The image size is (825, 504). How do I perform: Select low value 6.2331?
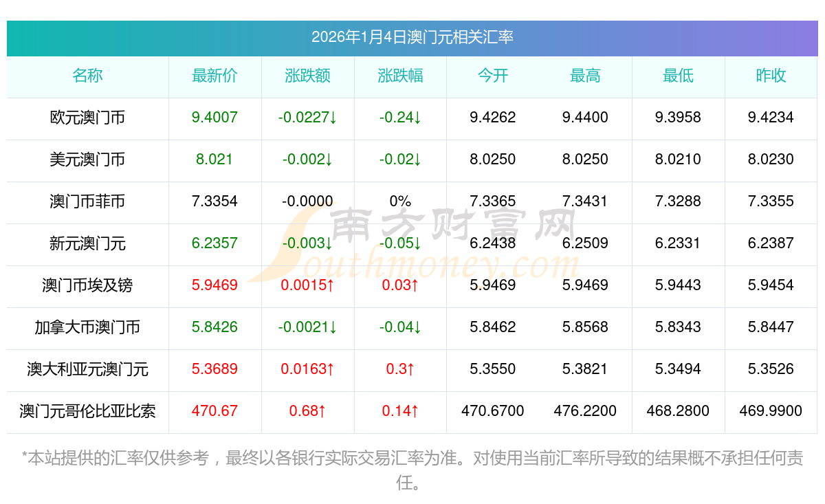point(678,243)
